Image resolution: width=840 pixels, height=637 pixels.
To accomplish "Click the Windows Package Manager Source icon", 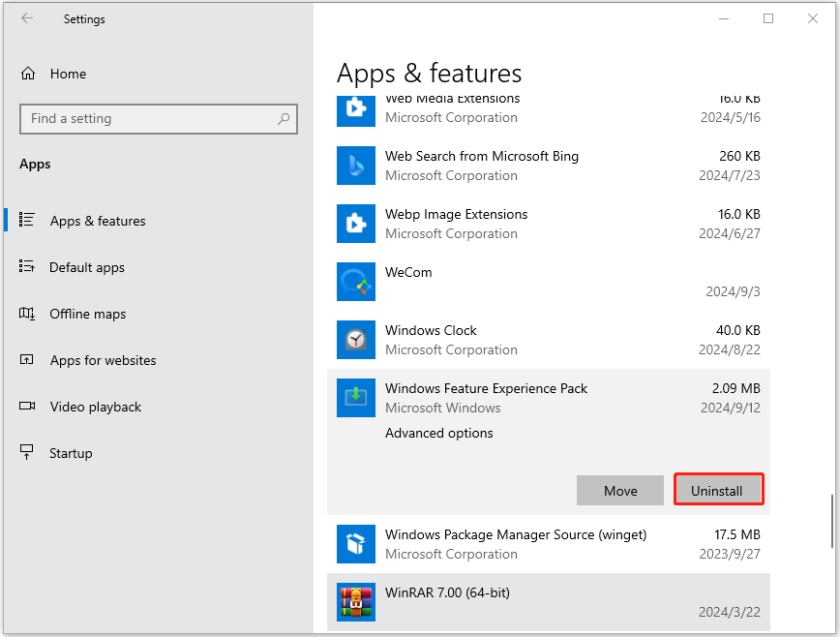I will 356,544.
